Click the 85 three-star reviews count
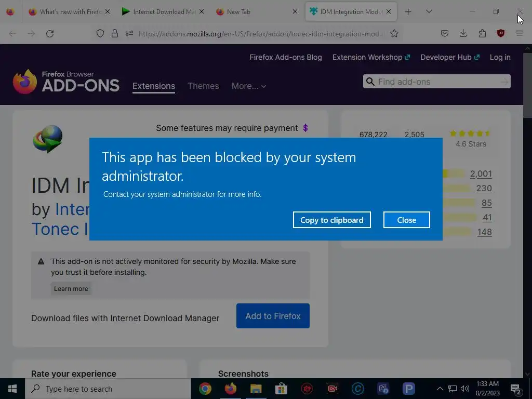 coord(486,203)
